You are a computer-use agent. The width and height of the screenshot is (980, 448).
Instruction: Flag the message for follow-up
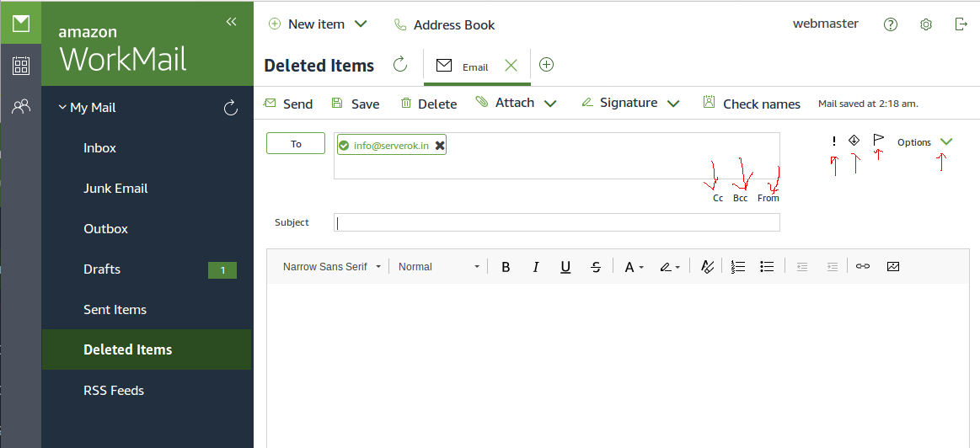pos(878,139)
